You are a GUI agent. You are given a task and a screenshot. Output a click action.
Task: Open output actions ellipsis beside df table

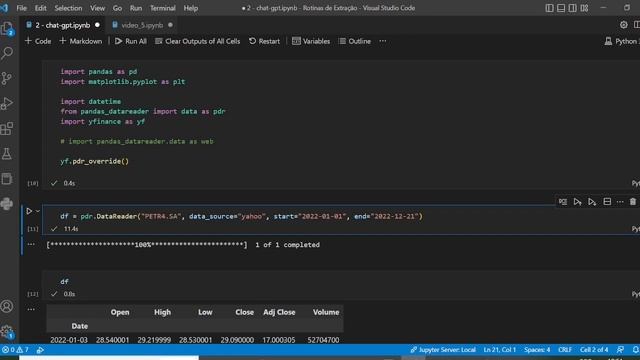31,309
